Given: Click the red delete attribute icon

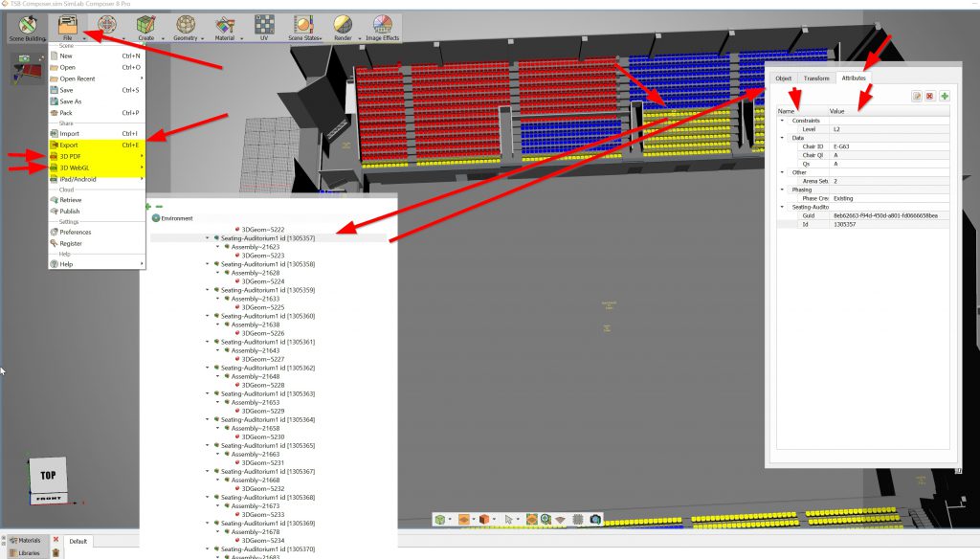Looking at the screenshot, I should 930,97.
